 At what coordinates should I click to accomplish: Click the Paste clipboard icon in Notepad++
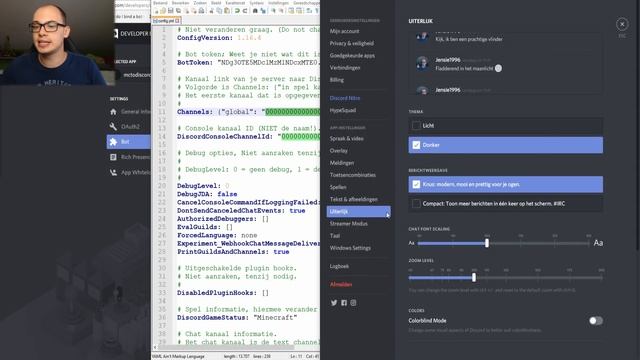(x=227, y=11)
